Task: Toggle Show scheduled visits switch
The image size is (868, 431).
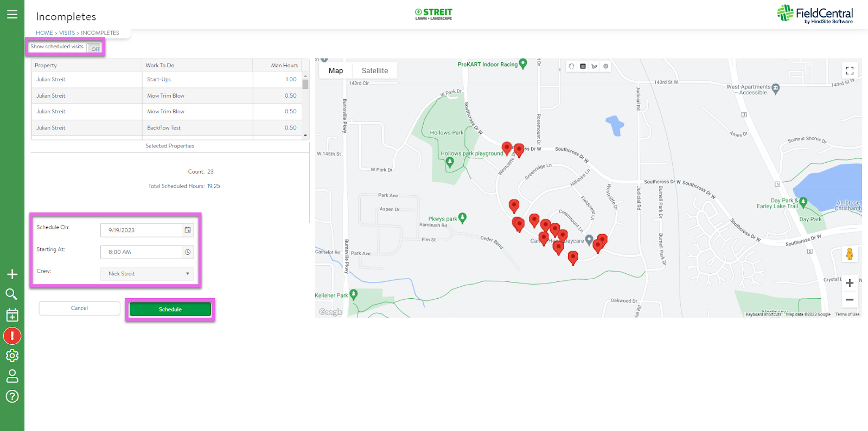Action: point(94,48)
